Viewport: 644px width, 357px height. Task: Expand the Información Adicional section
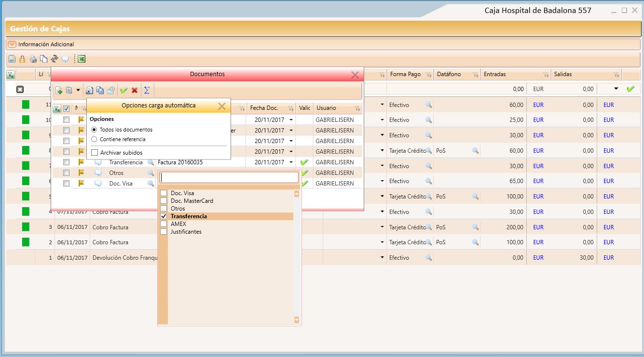click(x=12, y=44)
